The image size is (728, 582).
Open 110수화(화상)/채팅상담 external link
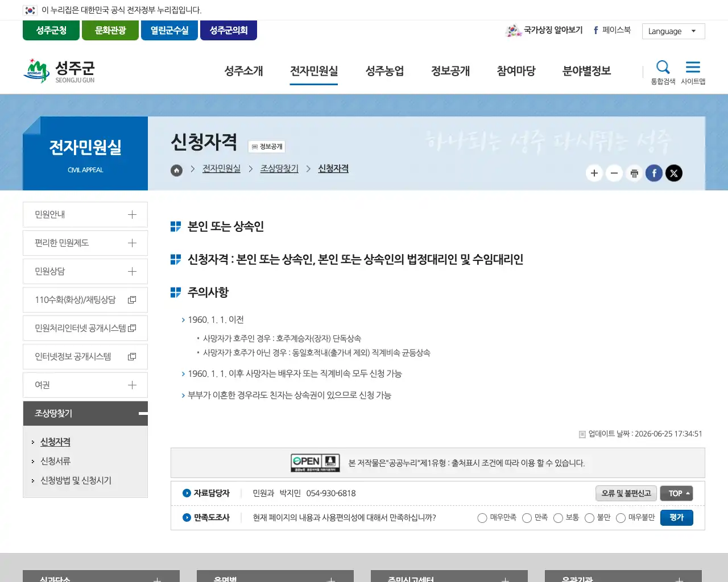(85, 300)
